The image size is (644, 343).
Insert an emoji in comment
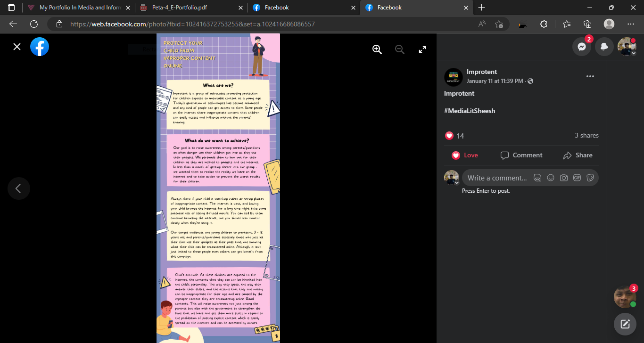pos(550,178)
